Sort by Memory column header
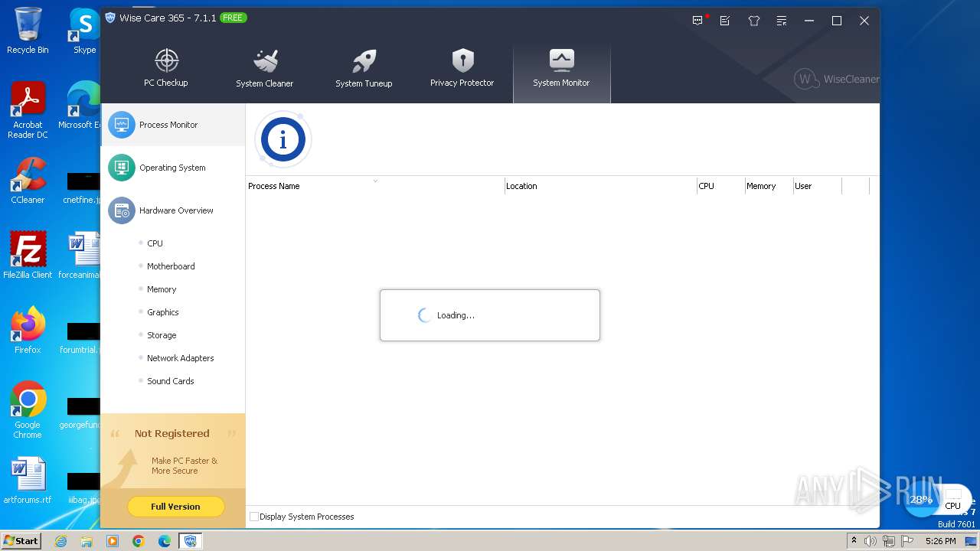980x551 pixels. tap(769, 186)
